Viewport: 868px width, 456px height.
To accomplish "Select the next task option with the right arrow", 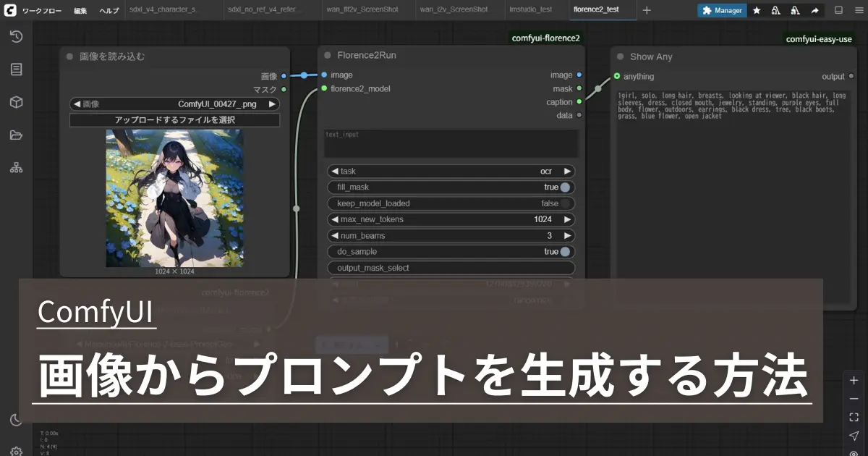I will 568,172.
